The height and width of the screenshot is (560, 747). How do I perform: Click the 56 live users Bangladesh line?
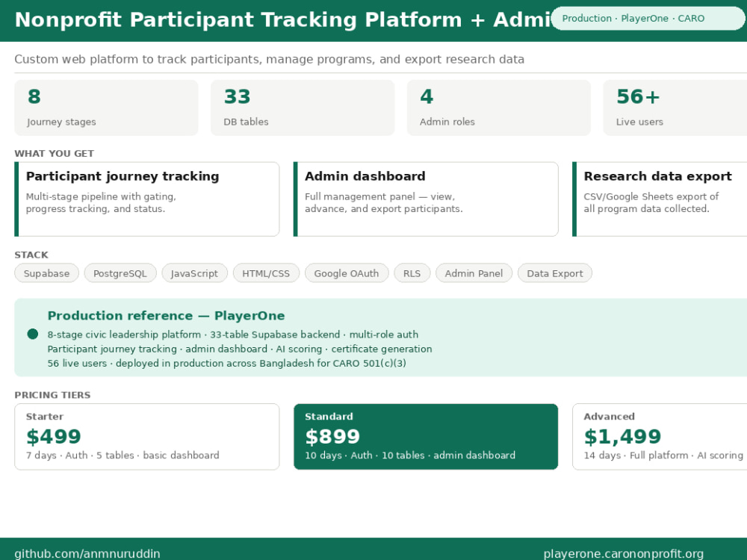tap(226, 364)
